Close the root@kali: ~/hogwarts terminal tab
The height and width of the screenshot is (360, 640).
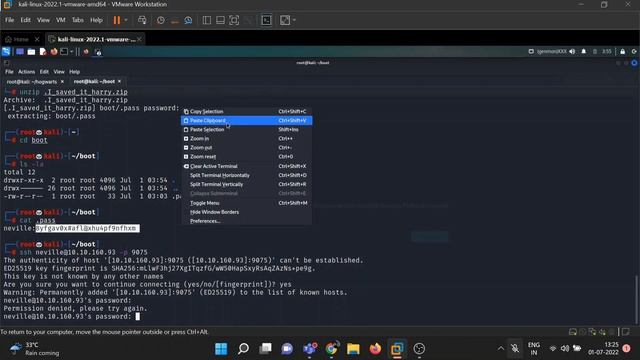click(62, 82)
